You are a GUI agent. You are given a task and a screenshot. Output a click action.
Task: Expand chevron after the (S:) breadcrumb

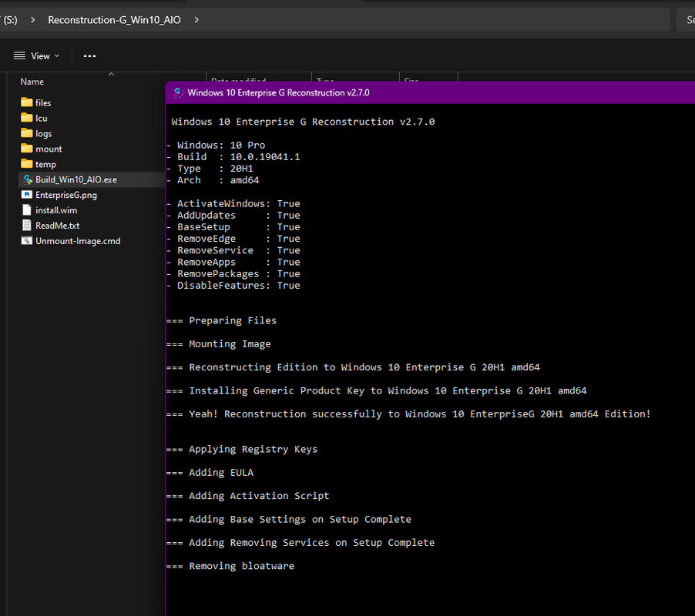click(32, 20)
